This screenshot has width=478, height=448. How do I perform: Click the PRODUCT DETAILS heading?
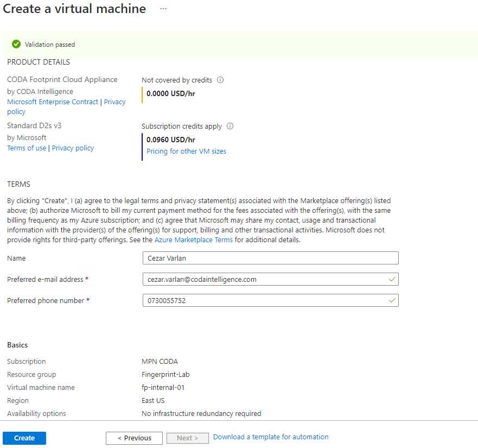point(39,62)
